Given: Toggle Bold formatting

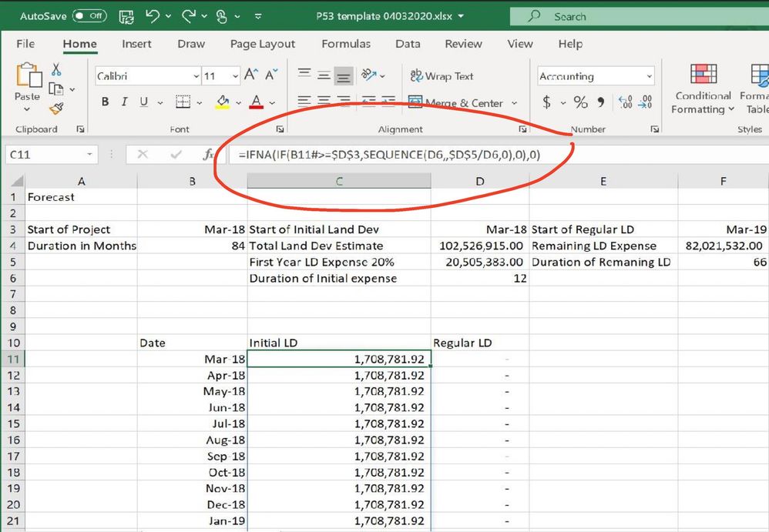Looking at the screenshot, I should [105, 102].
